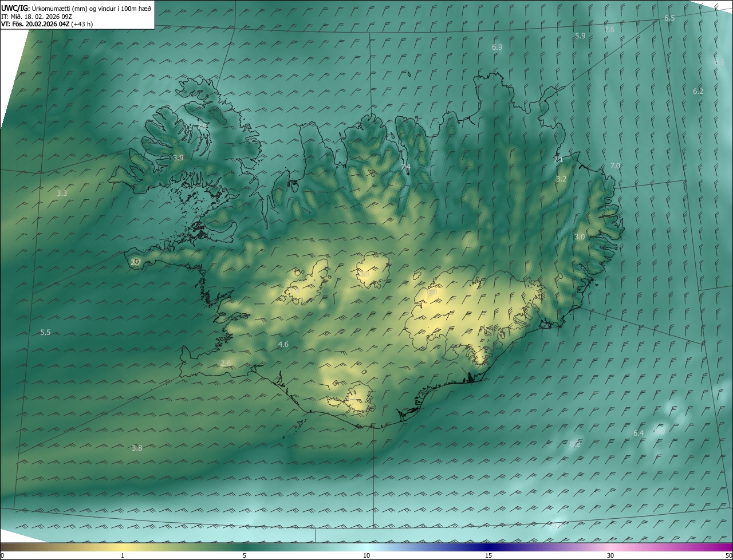733x560 pixels.
Task: Click the 6.2 value on the right edge
Action: click(698, 91)
